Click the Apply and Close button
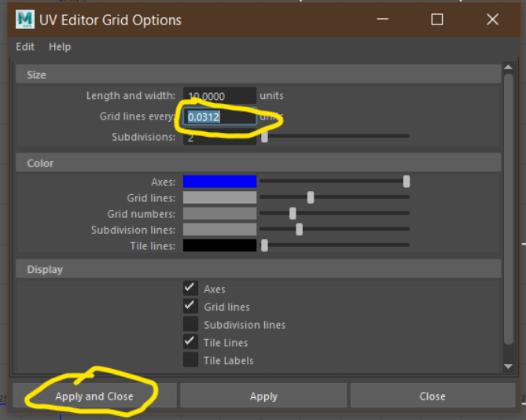This screenshot has width=526, height=420. [x=94, y=396]
